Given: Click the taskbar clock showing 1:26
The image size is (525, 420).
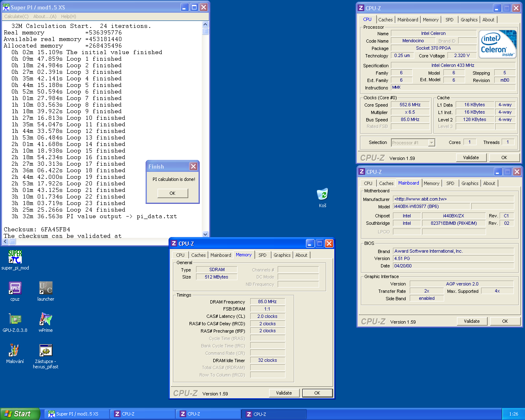Looking at the screenshot, I should pos(514,414).
